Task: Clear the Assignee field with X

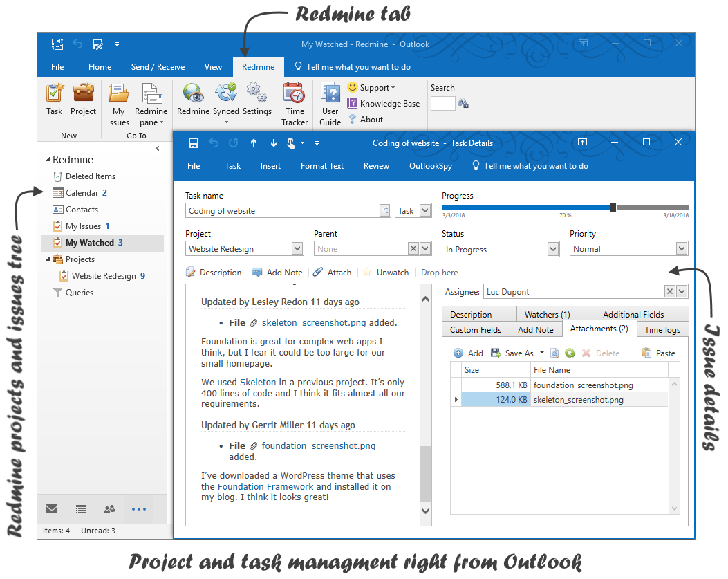Action: [x=669, y=291]
